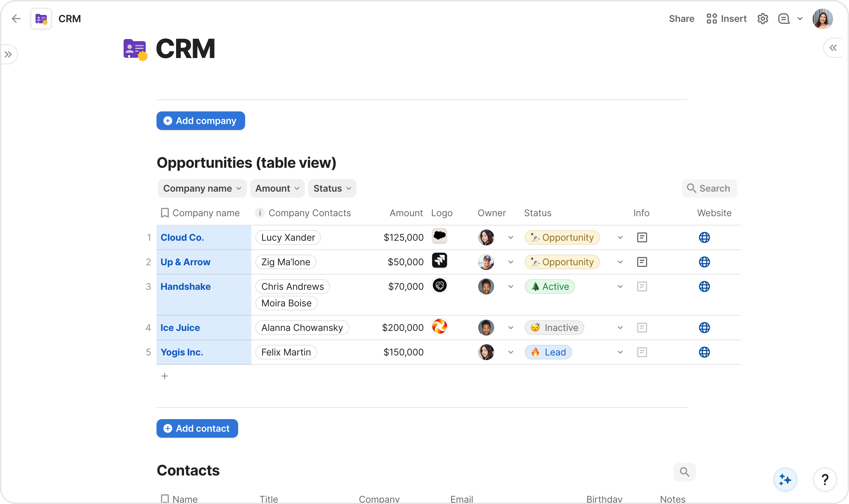This screenshot has width=849, height=504.
Task: Open the Handshake company link
Action: coord(185,286)
